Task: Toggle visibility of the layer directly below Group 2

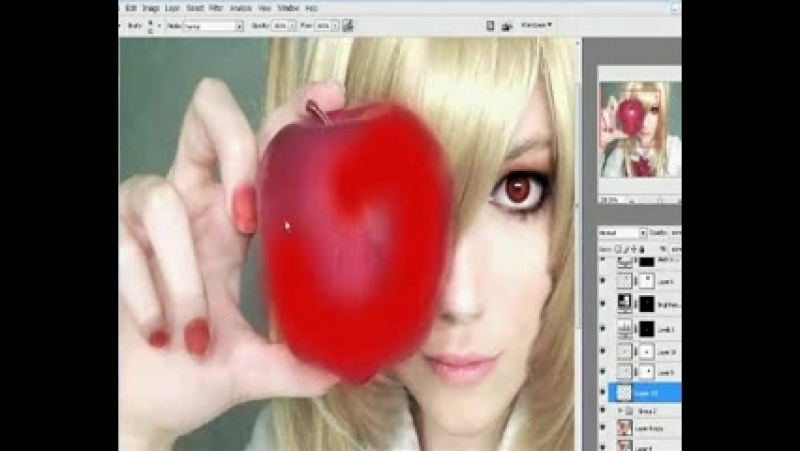Action: 603,428
